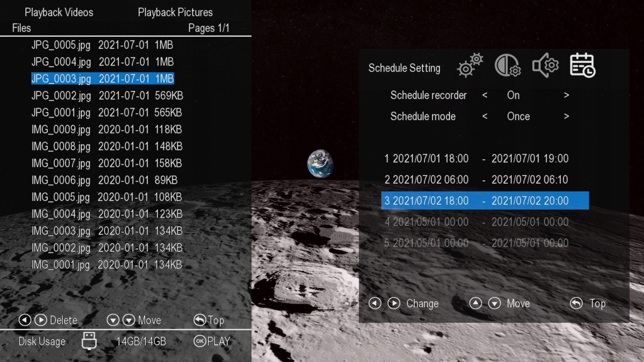The width and height of the screenshot is (644, 362).
Task: Switch to Playback Videos tab
Action: click(59, 12)
